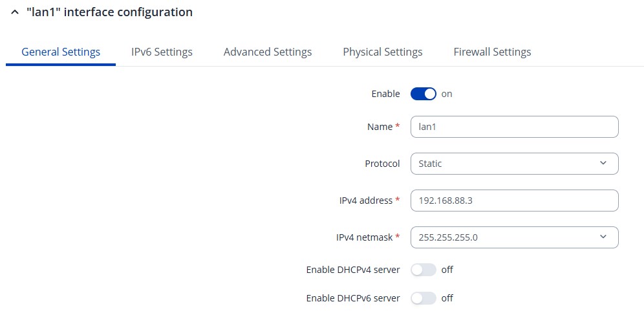Enable the DHCPv6 server switch

424,298
